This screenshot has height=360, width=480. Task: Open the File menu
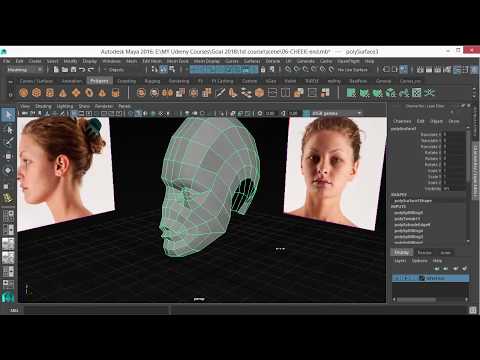(6, 61)
